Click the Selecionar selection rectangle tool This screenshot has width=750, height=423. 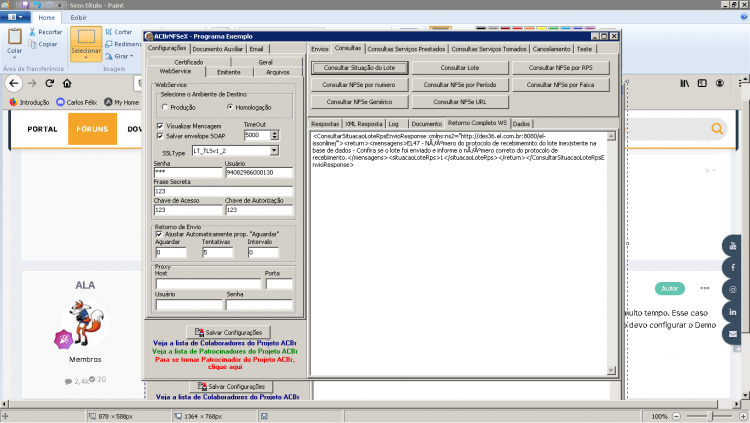pyautogui.click(x=86, y=37)
